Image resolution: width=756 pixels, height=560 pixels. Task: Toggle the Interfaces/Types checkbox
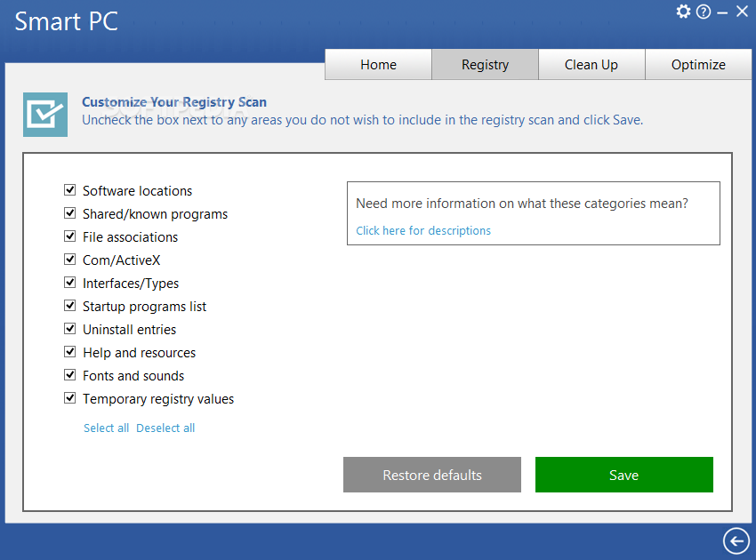tap(70, 283)
